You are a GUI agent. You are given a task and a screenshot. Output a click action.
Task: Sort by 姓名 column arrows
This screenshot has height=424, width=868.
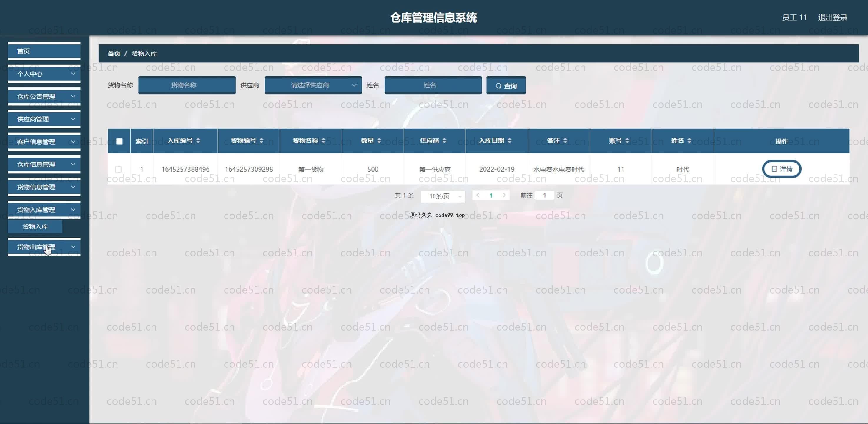tap(689, 141)
